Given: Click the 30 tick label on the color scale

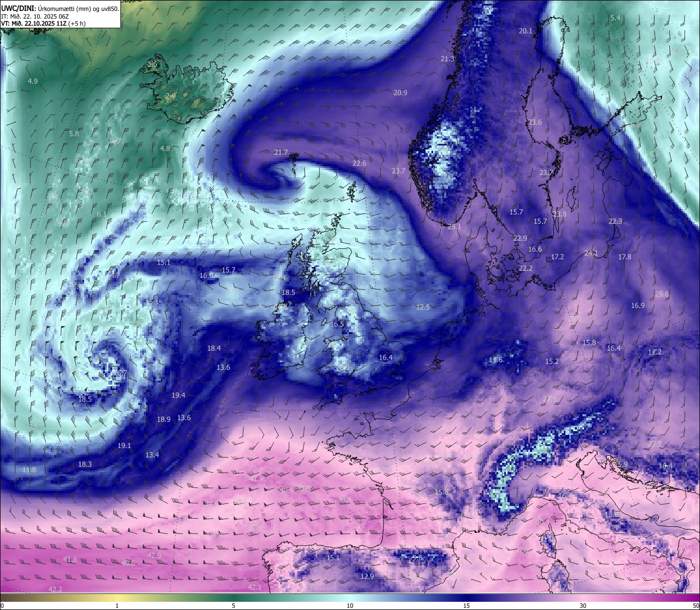Looking at the screenshot, I should [x=583, y=606].
